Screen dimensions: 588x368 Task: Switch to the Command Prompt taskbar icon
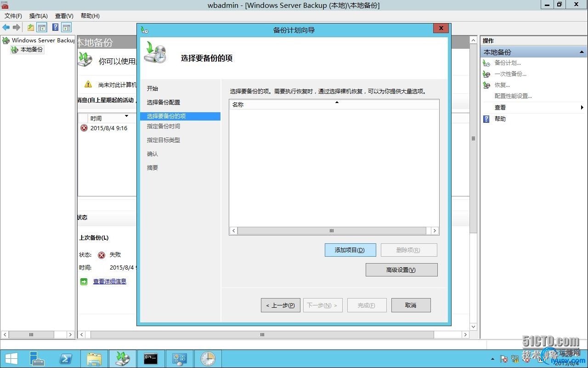click(151, 359)
